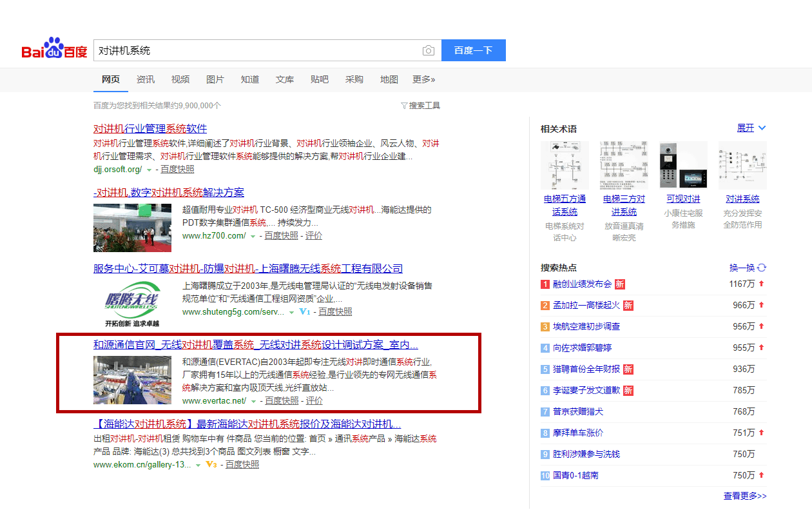Switch to the 采购 tab

[x=354, y=79]
